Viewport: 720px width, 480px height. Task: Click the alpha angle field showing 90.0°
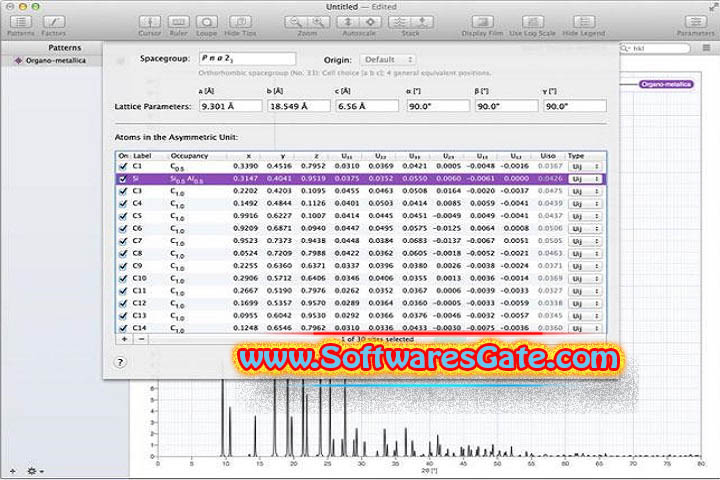pos(438,106)
